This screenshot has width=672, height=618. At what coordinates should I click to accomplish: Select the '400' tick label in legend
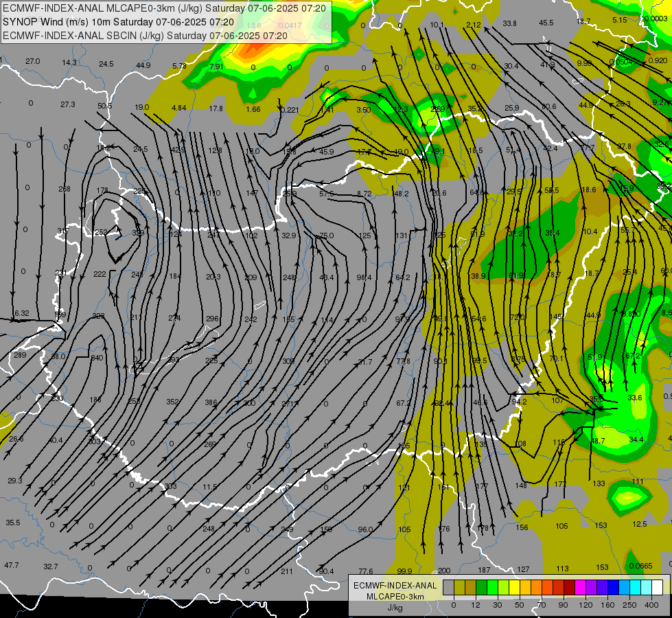coord(651,605)
